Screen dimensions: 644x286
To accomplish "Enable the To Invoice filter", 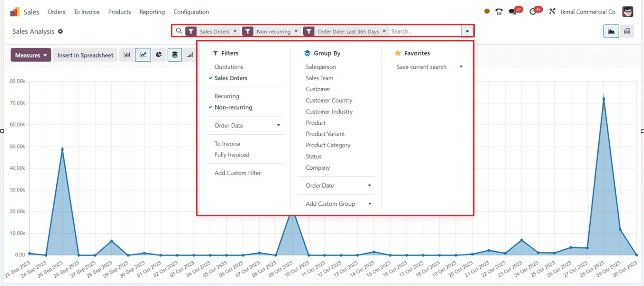I will (227, 144).
